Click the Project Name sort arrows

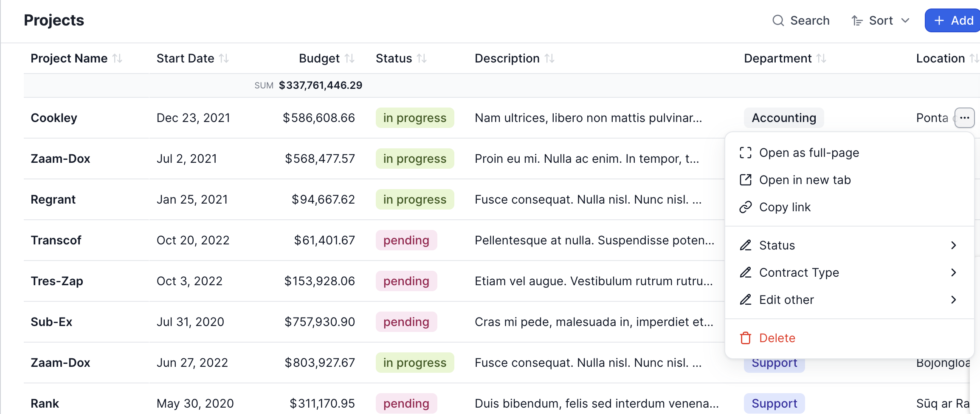pyautogui.click(x=118, y=58)
